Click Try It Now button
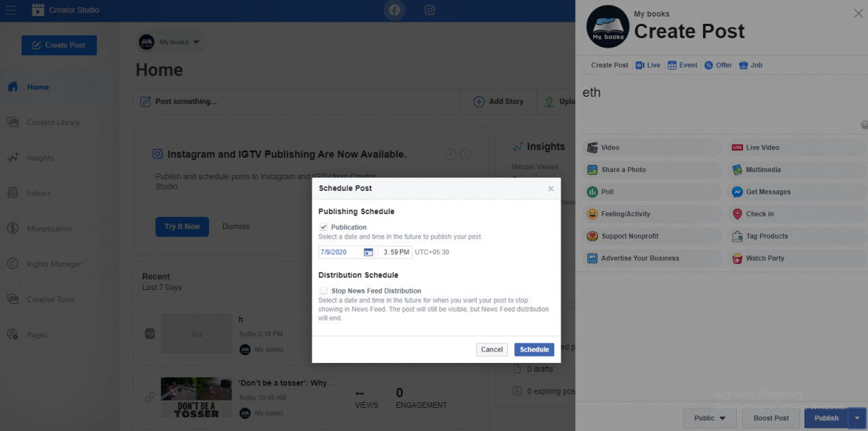Viewport: 868px width, 431px height. [x=182, y=226]
